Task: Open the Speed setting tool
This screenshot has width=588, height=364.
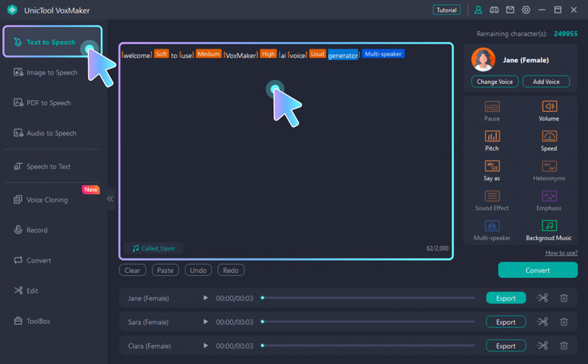Action: pos(548,140)
